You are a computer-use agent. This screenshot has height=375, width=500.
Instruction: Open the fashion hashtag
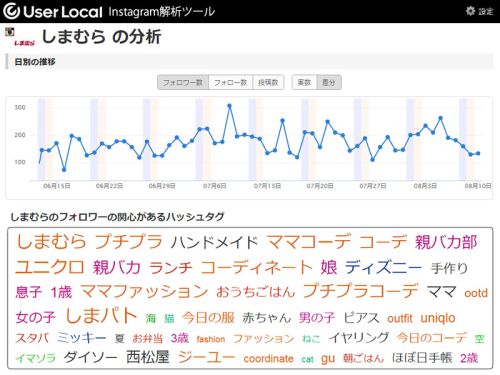[x=211, y=339]
